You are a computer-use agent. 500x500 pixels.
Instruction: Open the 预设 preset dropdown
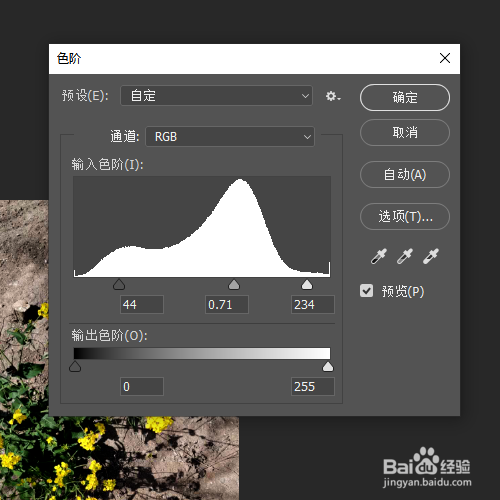(216, 96)
